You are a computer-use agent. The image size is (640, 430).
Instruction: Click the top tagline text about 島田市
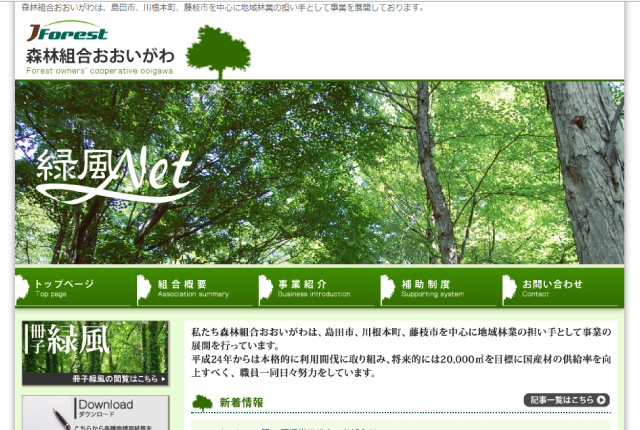[223, 7]
